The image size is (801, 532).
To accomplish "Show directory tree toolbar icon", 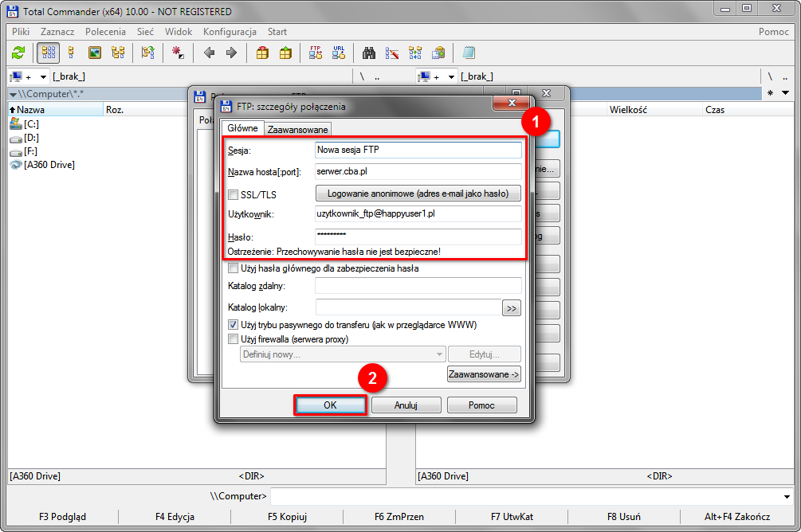I will click(x=118, y=53).
